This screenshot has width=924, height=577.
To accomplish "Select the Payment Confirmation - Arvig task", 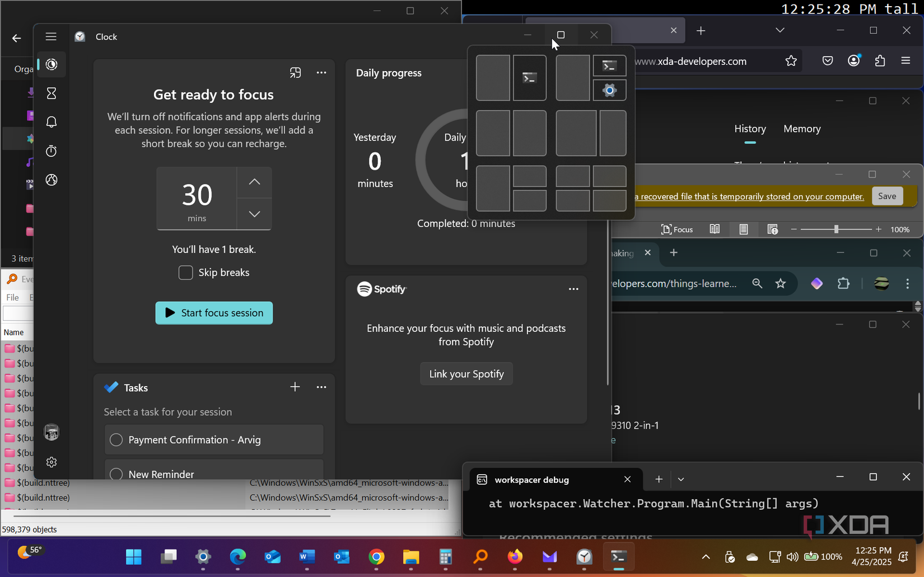I will click(x=214, y=440).
